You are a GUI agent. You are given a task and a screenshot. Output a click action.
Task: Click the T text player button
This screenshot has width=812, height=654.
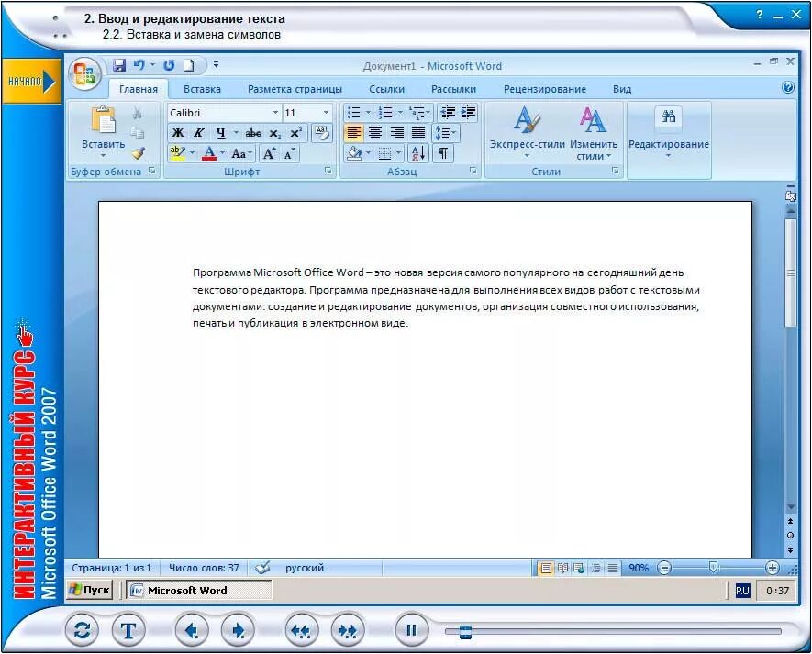[128, 630]
